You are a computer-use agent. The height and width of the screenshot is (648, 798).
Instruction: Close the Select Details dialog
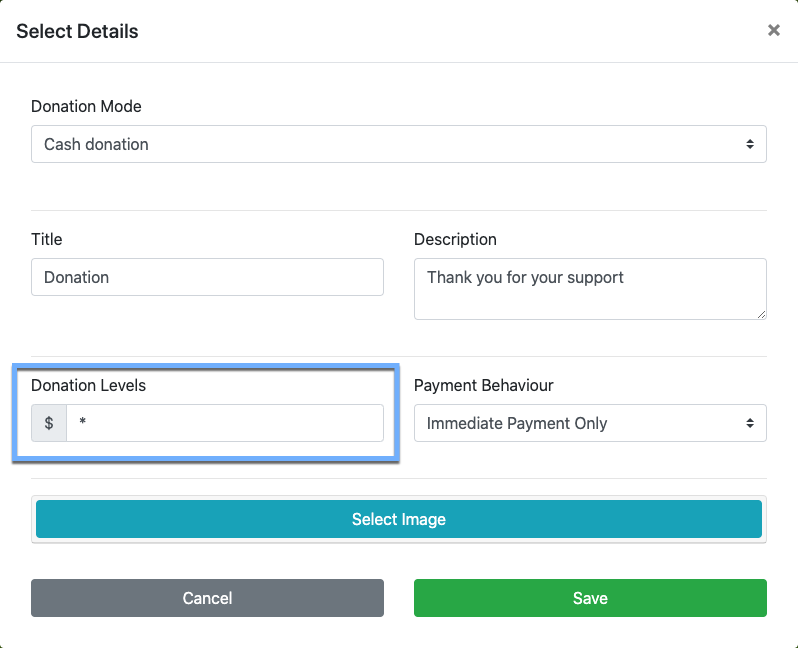pyautogui.click(x=773, y=31)
